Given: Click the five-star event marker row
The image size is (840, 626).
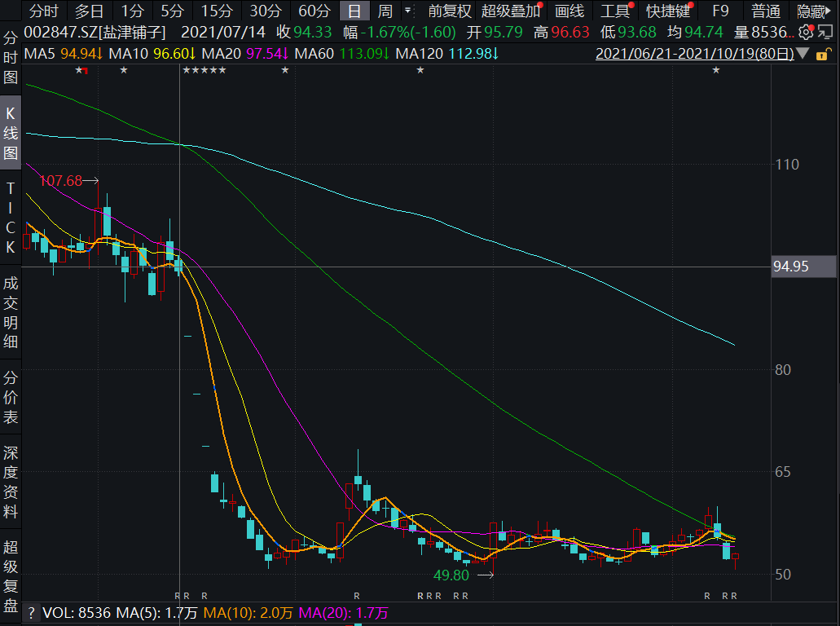Looking at the screenshot, I should coord(205,71).
